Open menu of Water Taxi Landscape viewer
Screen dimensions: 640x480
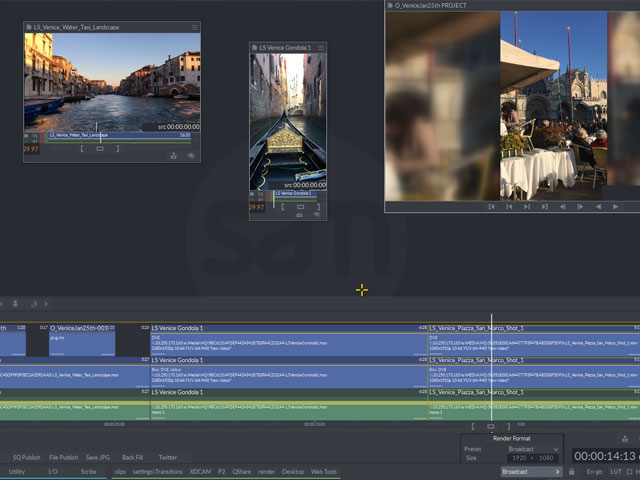[x=195, y=27]
